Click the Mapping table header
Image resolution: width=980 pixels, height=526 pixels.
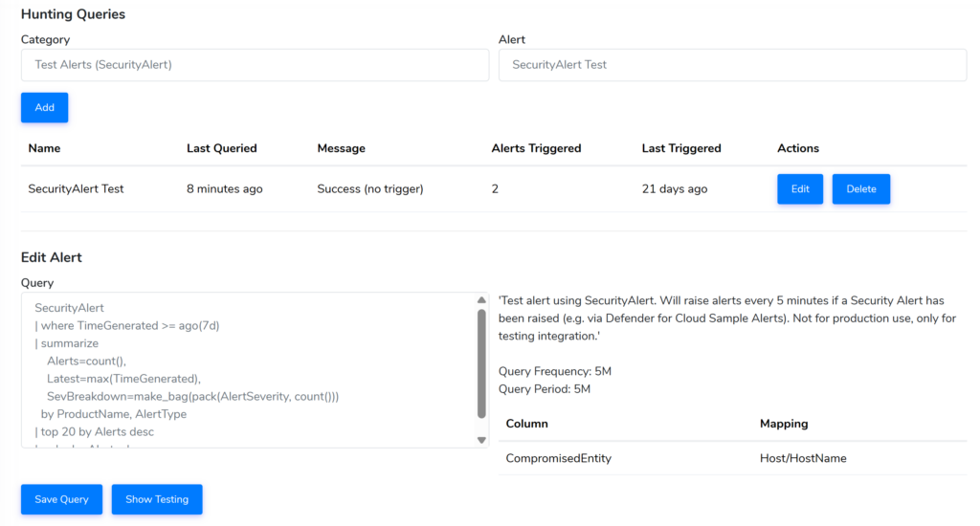(x=784, y=423)
